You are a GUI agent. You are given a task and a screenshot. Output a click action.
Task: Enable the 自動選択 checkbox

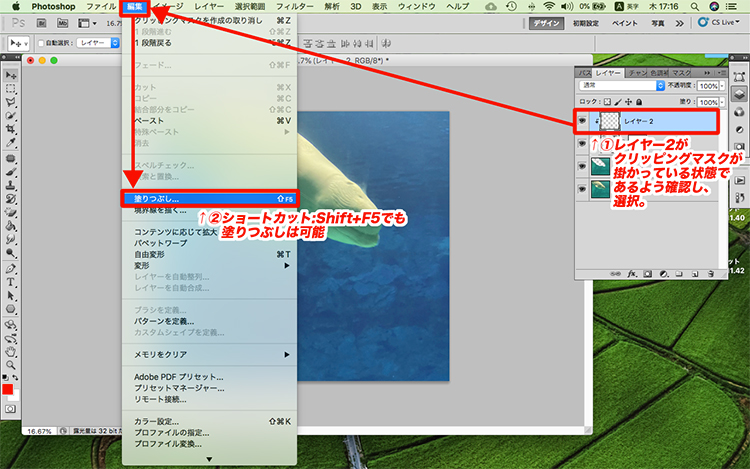click(x=40, y=44)
